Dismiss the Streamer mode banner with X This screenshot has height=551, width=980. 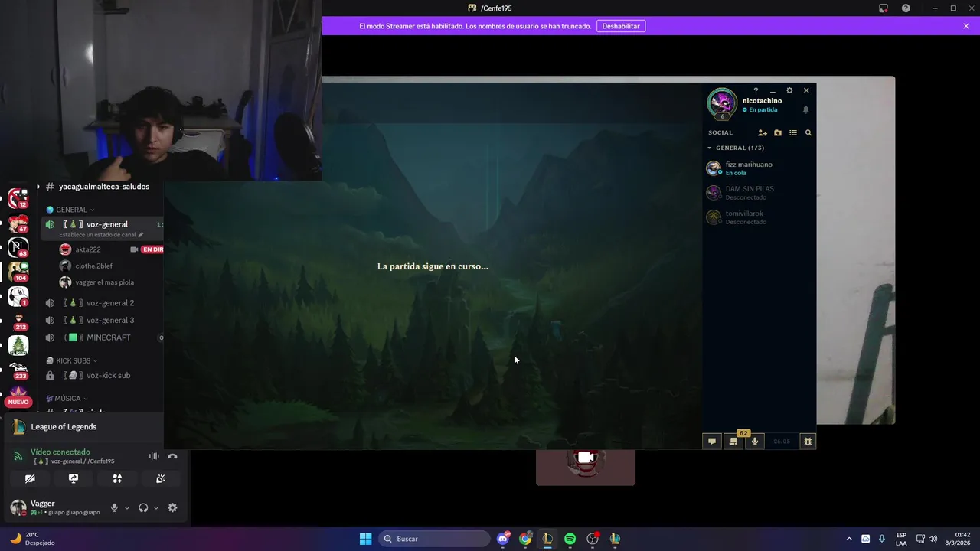[966, 26]
